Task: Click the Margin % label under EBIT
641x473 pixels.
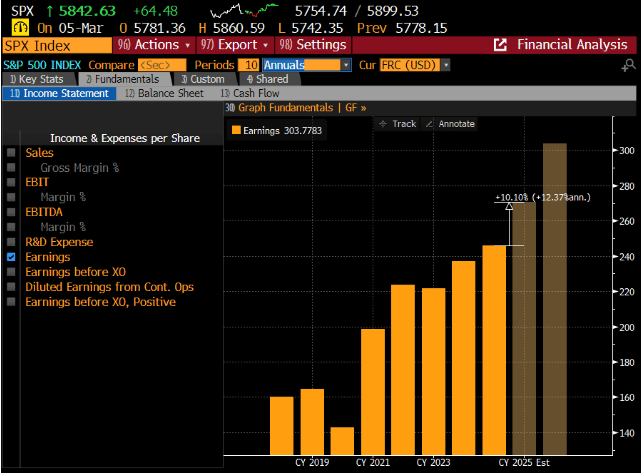Action: [63, 197]
